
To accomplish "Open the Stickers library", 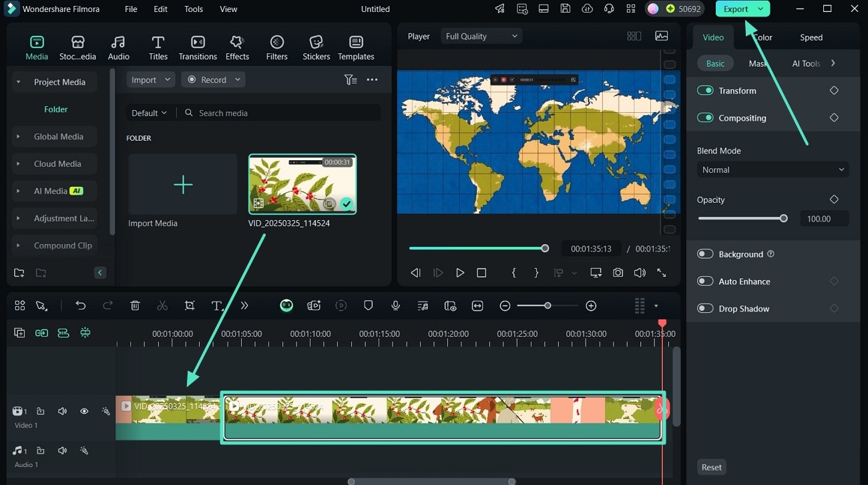I will (316, 48).
